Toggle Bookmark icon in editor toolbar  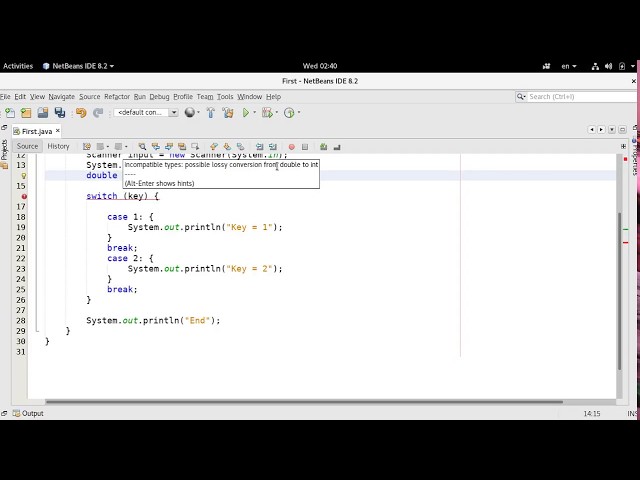[x=240, y=147]
